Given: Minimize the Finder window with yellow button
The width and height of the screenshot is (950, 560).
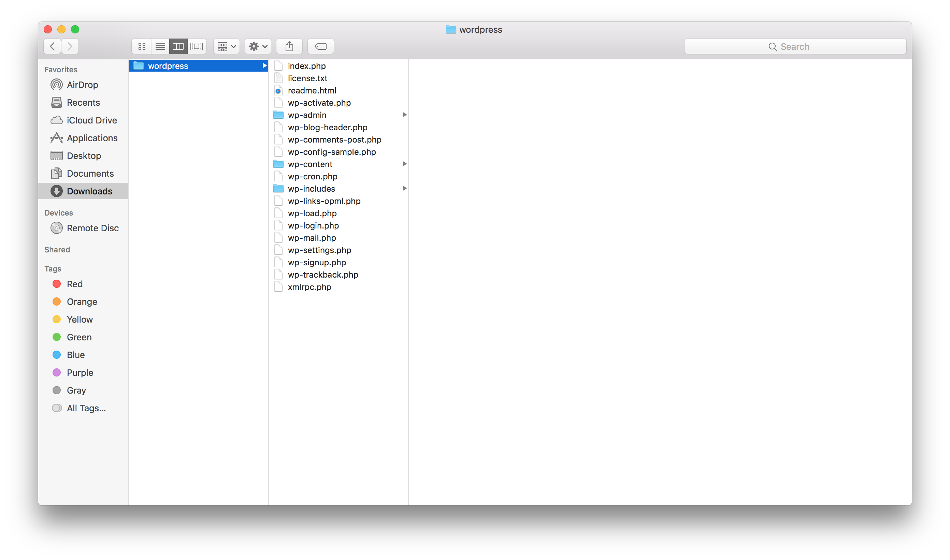Looking at the screenshot, I should point(61,29).
